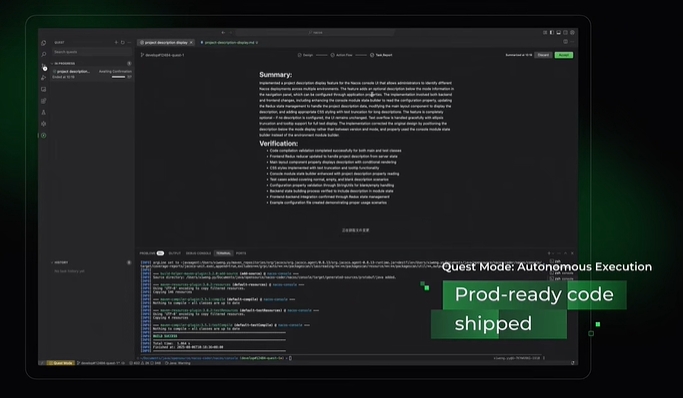
Task: Add a new terminal with plus
Action: [x=549, y=253]
